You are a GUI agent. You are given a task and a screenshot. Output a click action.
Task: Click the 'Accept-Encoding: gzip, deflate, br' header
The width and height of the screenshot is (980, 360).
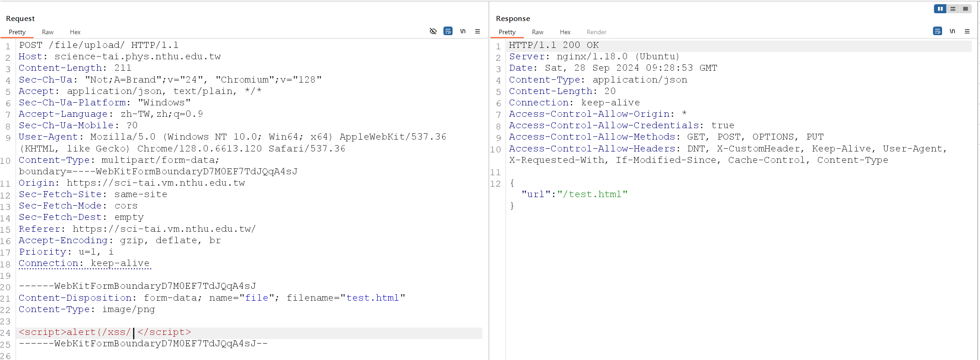120,240
